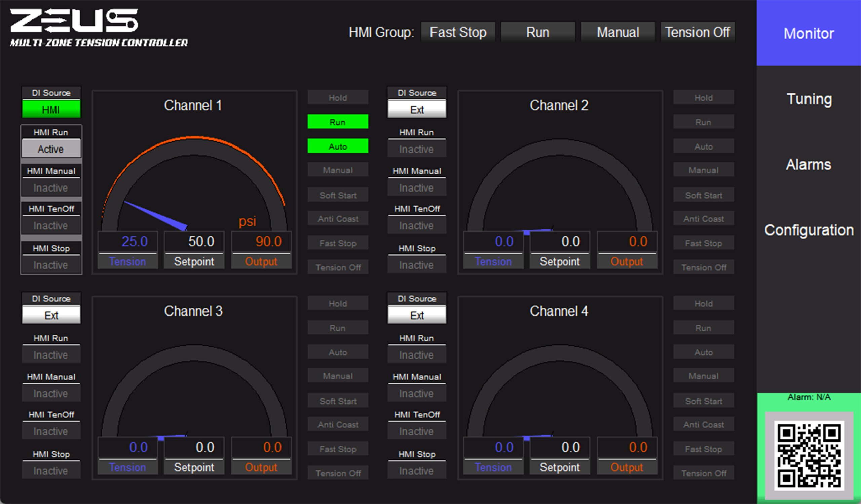Toggle Channel 4 HMI TenOff Inactive
The image size is (861, 504).
point(417,431)
